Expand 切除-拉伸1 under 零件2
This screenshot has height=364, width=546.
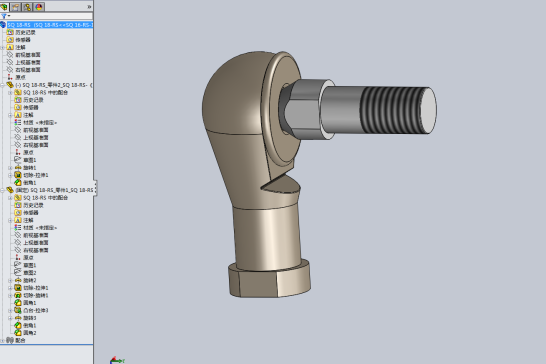[x=10, y=175]
